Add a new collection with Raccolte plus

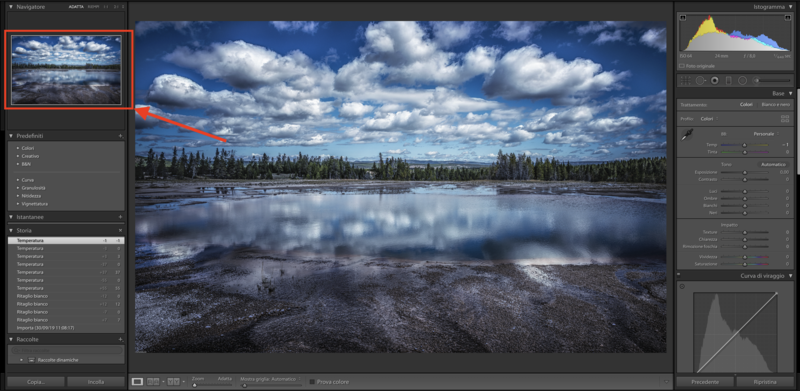[121, 339]
